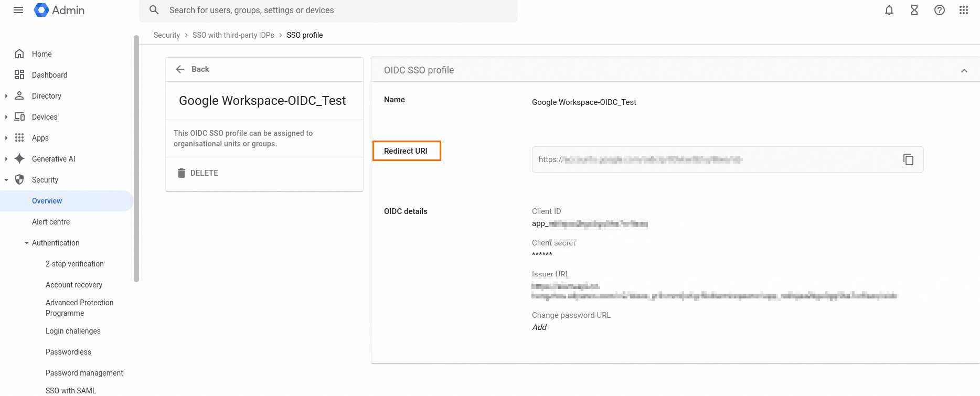
Task: Open the main hamburger menu
Action: [x=18, y=10]
